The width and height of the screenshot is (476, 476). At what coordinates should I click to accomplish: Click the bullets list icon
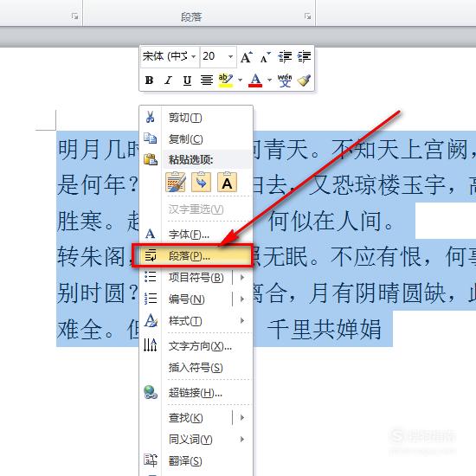point(151,277)
